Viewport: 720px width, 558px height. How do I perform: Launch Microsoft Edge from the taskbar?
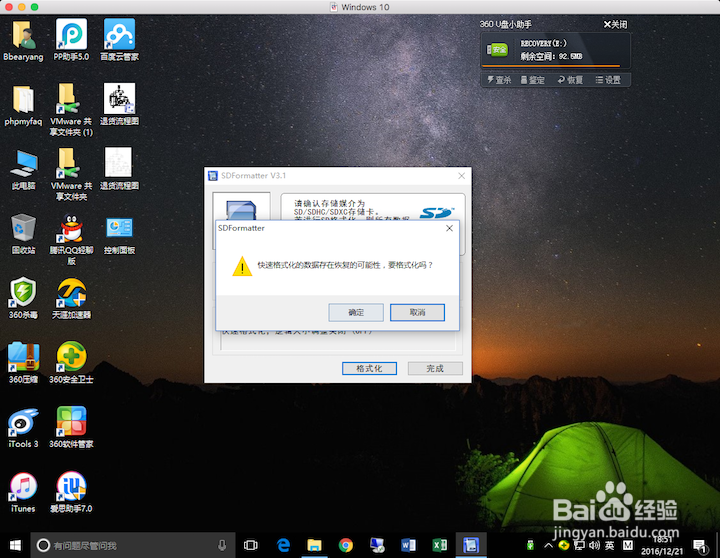283,545
